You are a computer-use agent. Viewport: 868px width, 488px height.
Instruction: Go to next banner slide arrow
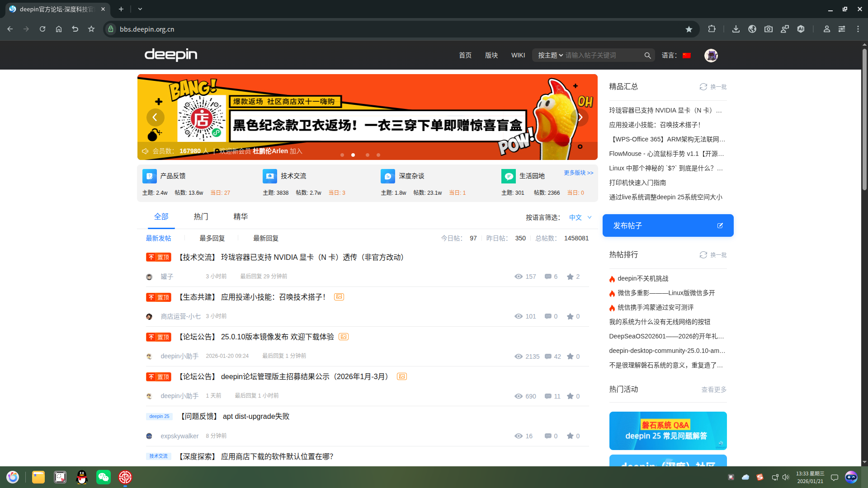tap(580, 118)
